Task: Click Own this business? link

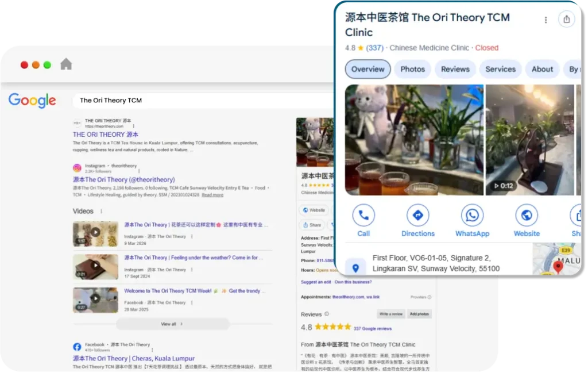Action: [x=353, y=282]
